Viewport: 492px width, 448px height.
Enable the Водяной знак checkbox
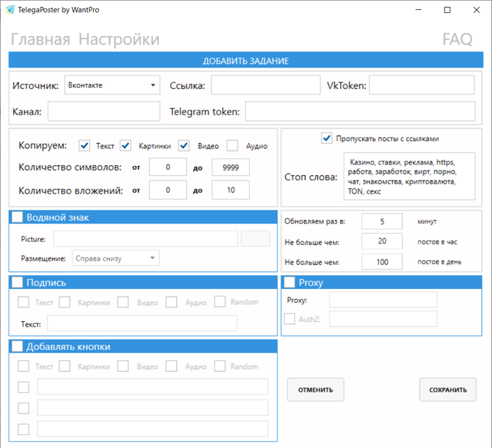tap(17, 217)
